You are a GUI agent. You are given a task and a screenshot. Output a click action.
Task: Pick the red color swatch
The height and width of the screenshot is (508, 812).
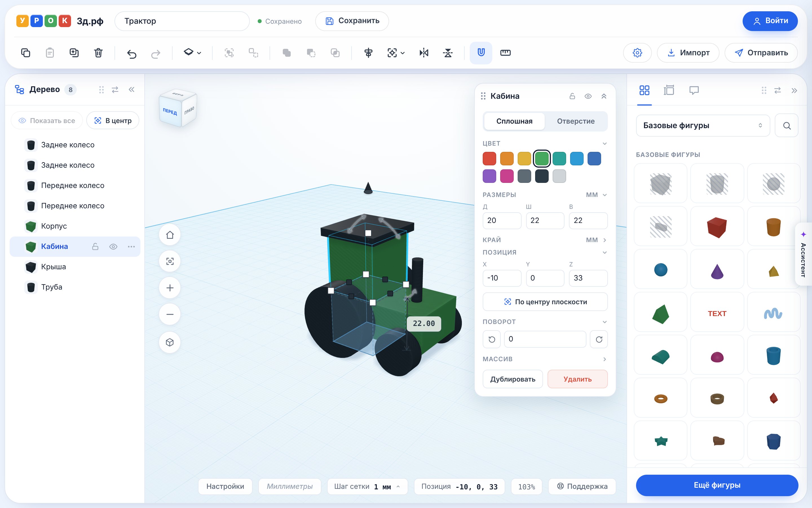pos(489,159)
